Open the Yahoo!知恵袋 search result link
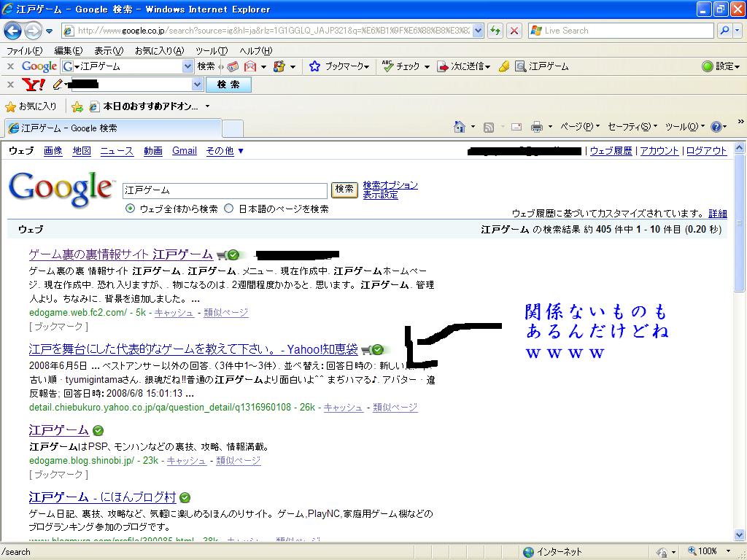Screen dimensions: 747x560 coord(193,349)
